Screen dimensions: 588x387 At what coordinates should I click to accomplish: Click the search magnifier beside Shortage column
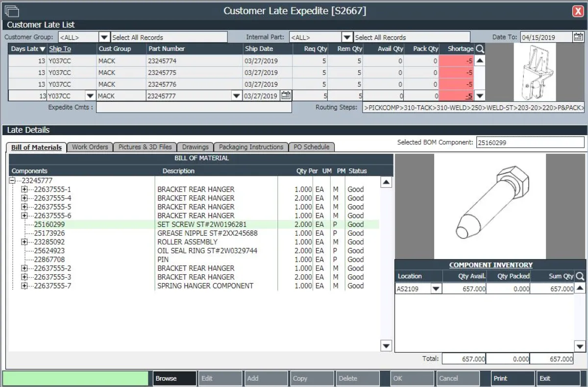click(480, 49)
